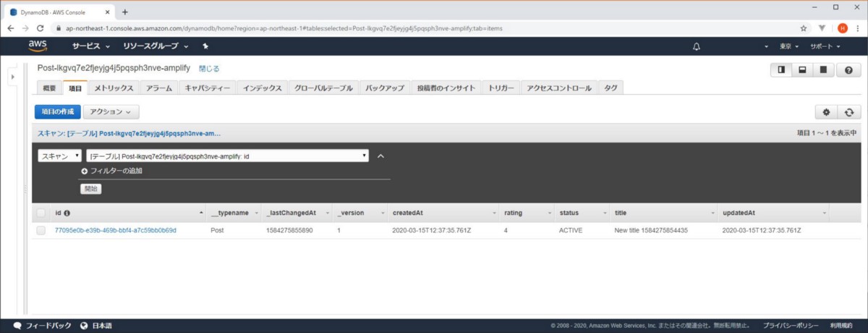Refresh the items list icon
The width and height of the screenshot is (868, 333).
(848, 112)
